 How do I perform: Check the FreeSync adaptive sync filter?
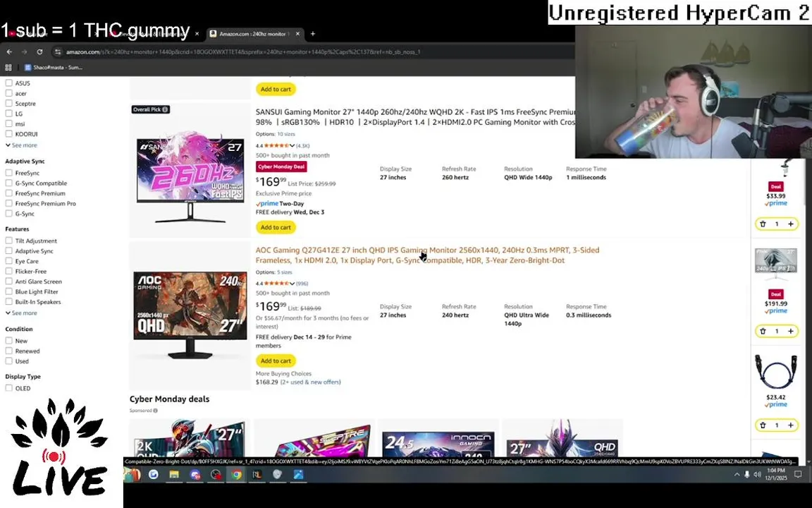pos(8,173)
